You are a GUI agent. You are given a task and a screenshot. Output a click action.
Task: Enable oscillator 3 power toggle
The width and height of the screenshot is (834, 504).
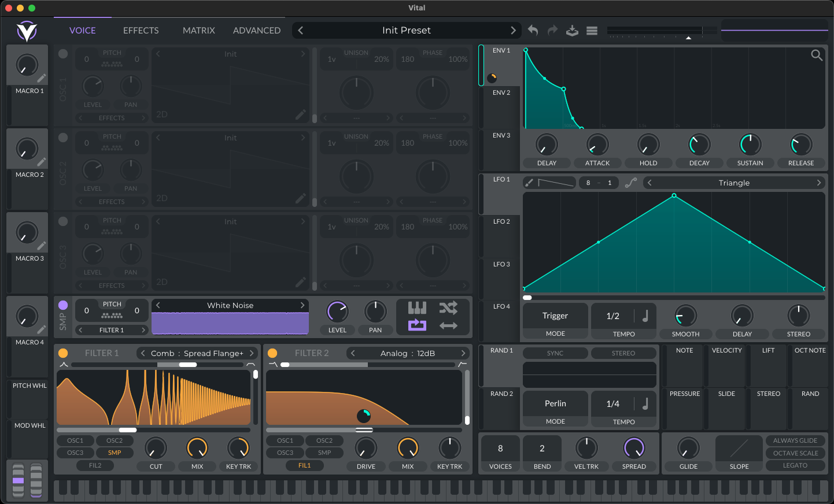point(63,221)
